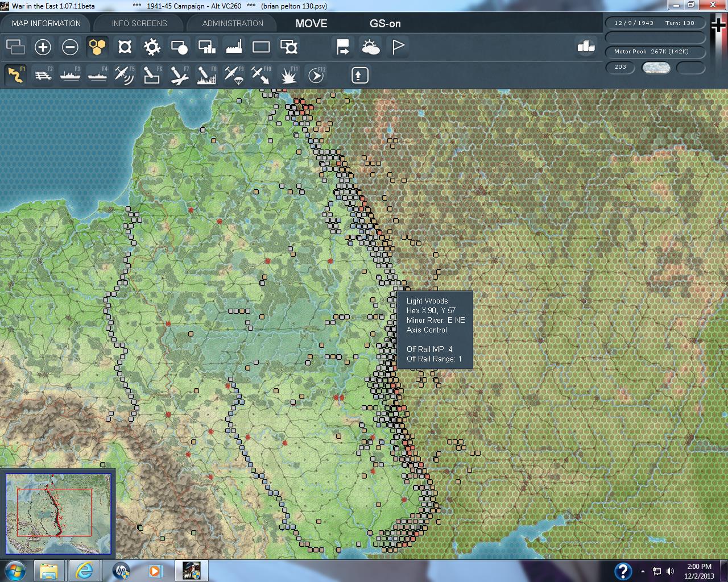Viewport: 728px width, 582px height.
Task: Click the GS-on indicator
Action: point(385,23)
